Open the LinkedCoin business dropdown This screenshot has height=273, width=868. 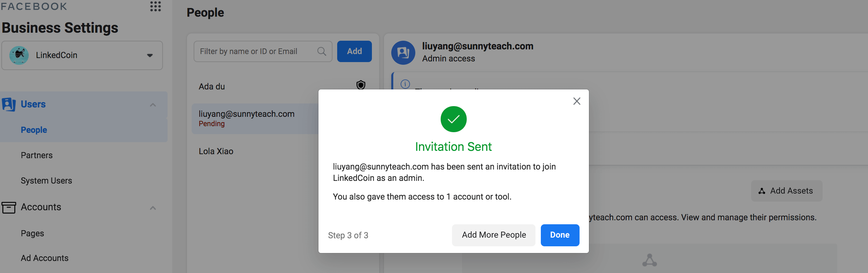coord(150,56)
